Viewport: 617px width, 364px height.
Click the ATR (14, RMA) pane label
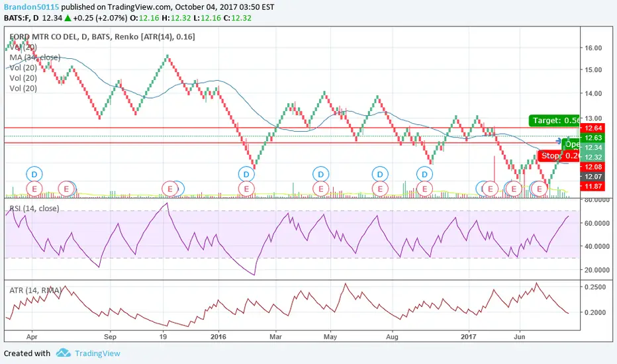(35, 291)
